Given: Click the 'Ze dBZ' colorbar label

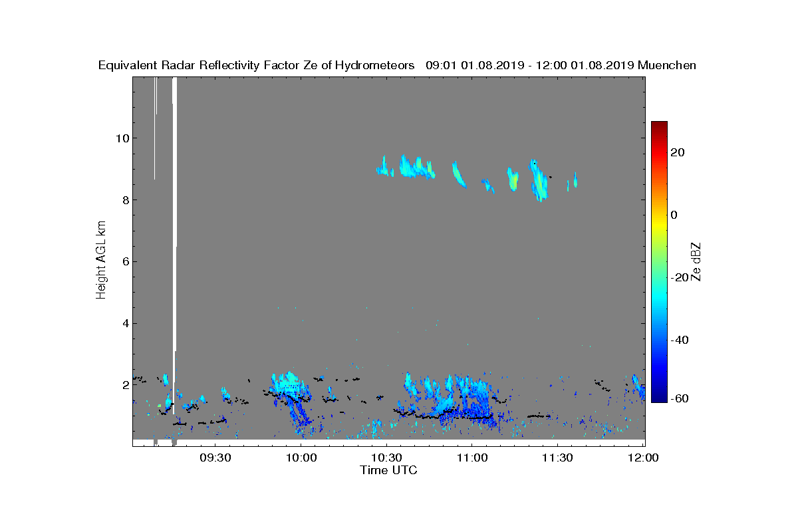Looking at the screenshot, I should coord(696,261).
